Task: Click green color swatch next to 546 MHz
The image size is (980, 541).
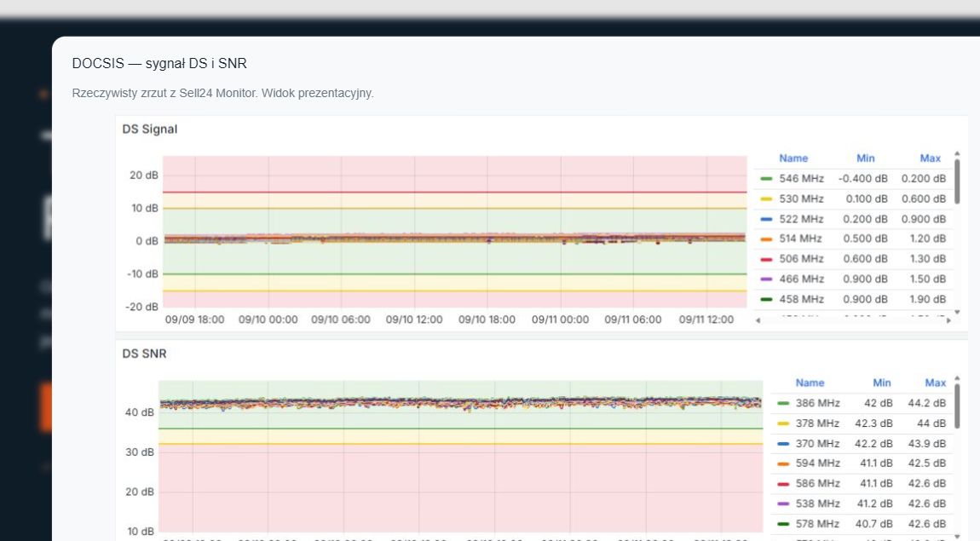Action: coord(766,179)
